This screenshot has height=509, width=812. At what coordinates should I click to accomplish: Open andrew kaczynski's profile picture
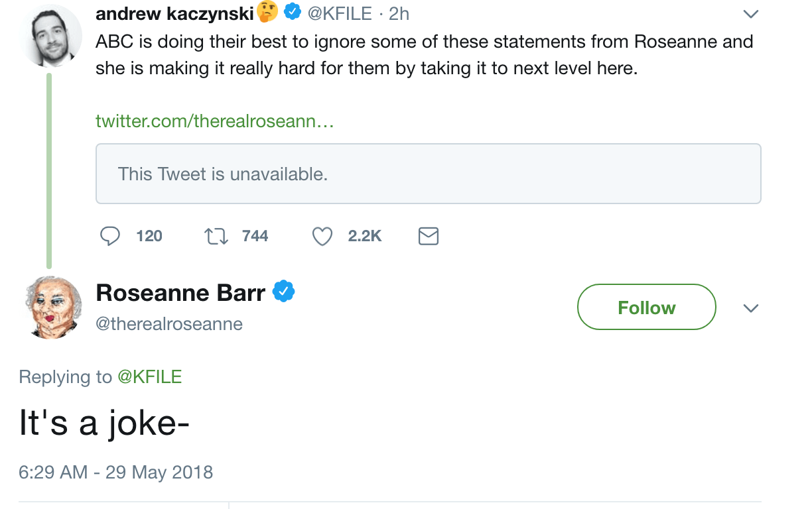pos(53,36)
